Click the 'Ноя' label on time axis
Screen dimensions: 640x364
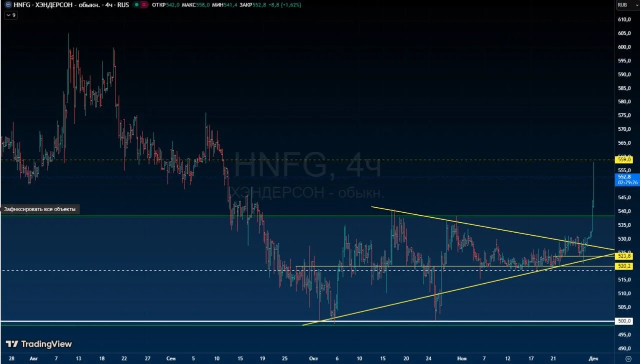(462, 359)
